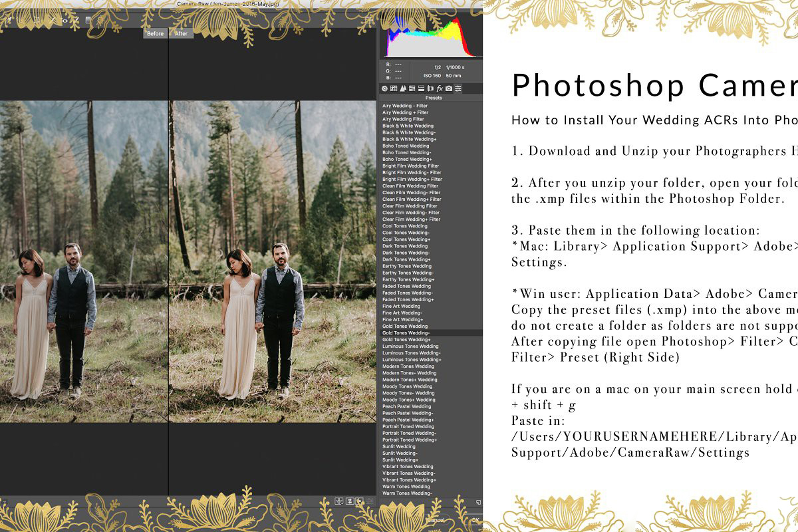
Task: Select the "Airy Wedding + Filter" preset
Action: coord(405,112)
